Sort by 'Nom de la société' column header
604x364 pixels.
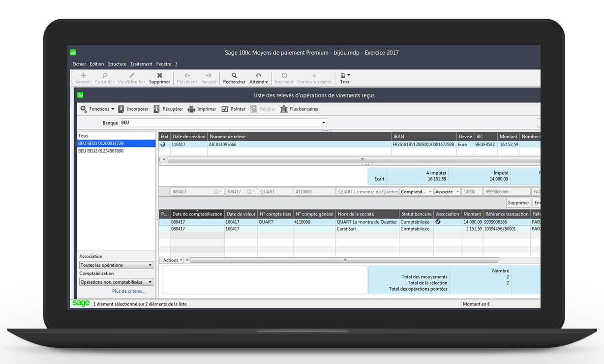click(367, 214)
